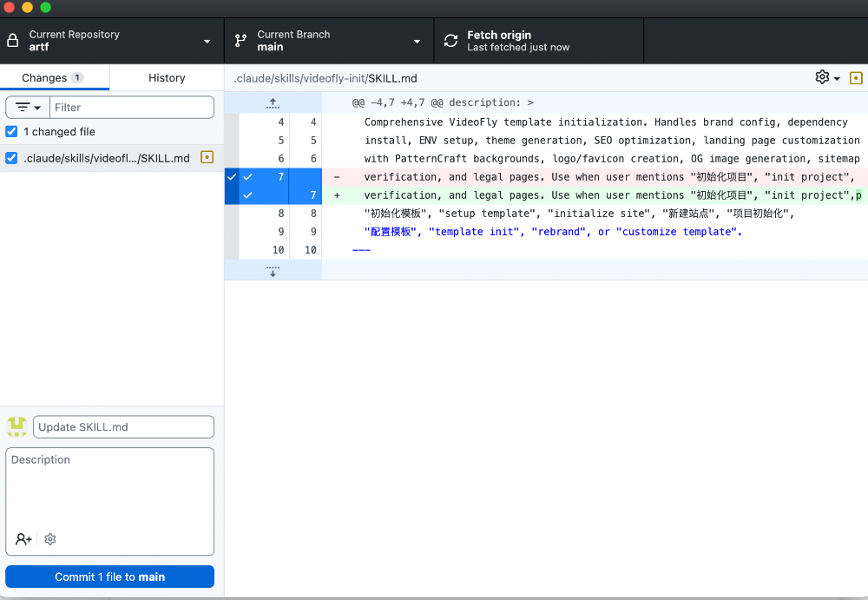Image resolution: width=868 pixels, height=600 pixels.
Task: Click the Description text area
Action: pyautogui.click(x=109, y=487)
